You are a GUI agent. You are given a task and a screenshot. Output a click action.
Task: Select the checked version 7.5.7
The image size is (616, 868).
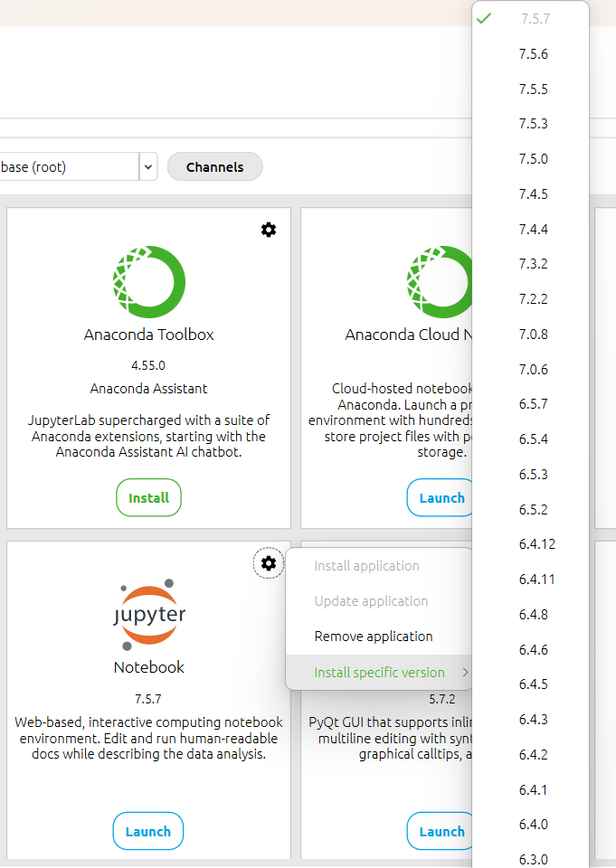(x=530, y=19)
